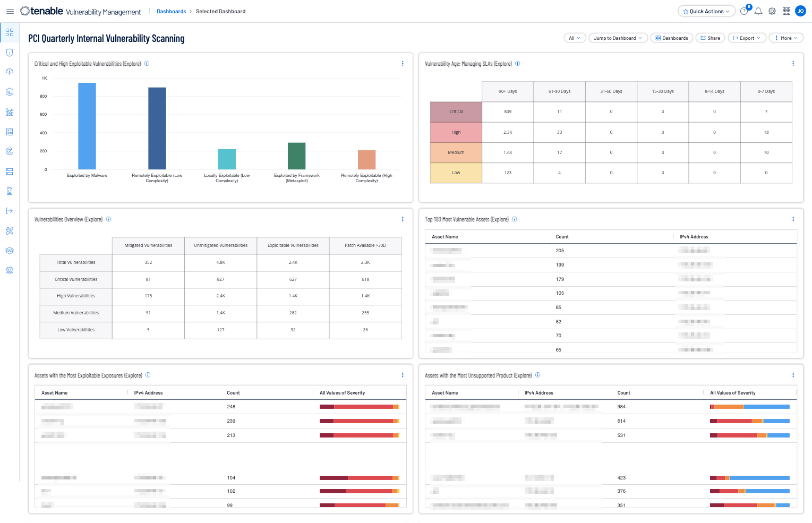Show info for Vulnerabilities Overview widget
The width and height of the screenshot is (812, 523).
tap(109, 219)
